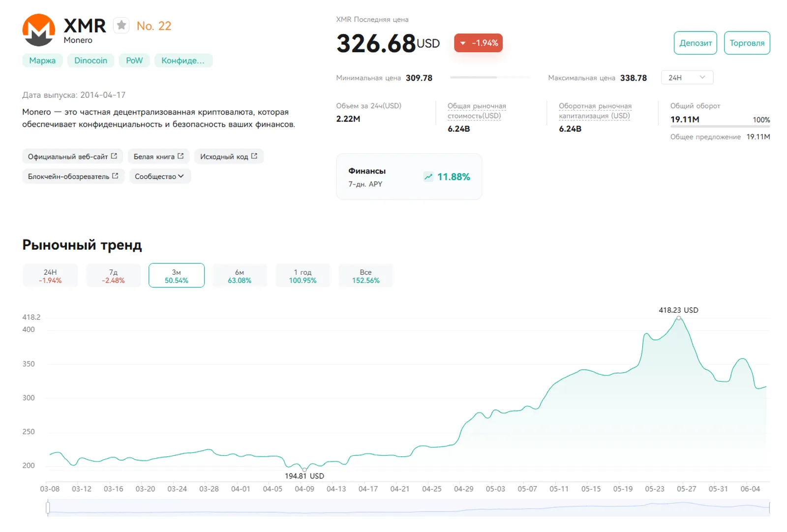Open the Маржа tag

(42, 60)
